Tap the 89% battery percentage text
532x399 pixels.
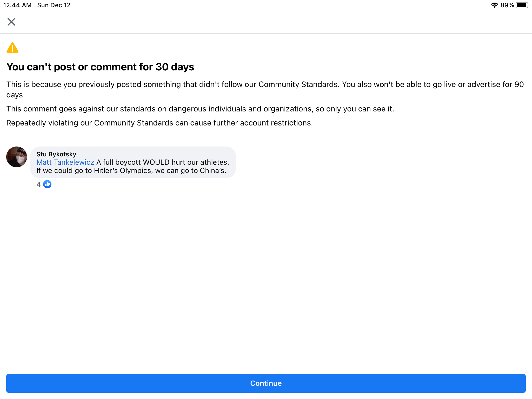click(x=507, y=5)
